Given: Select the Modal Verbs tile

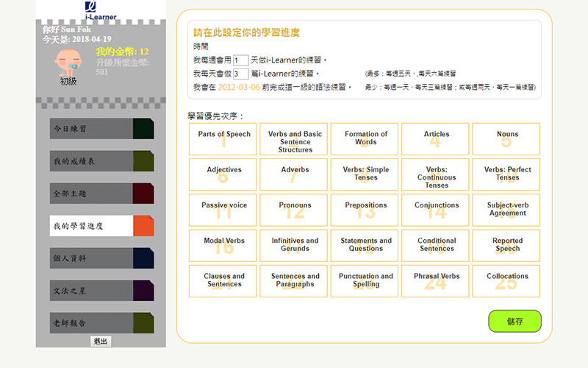Looking at the screenshot, I should point(223,246).
